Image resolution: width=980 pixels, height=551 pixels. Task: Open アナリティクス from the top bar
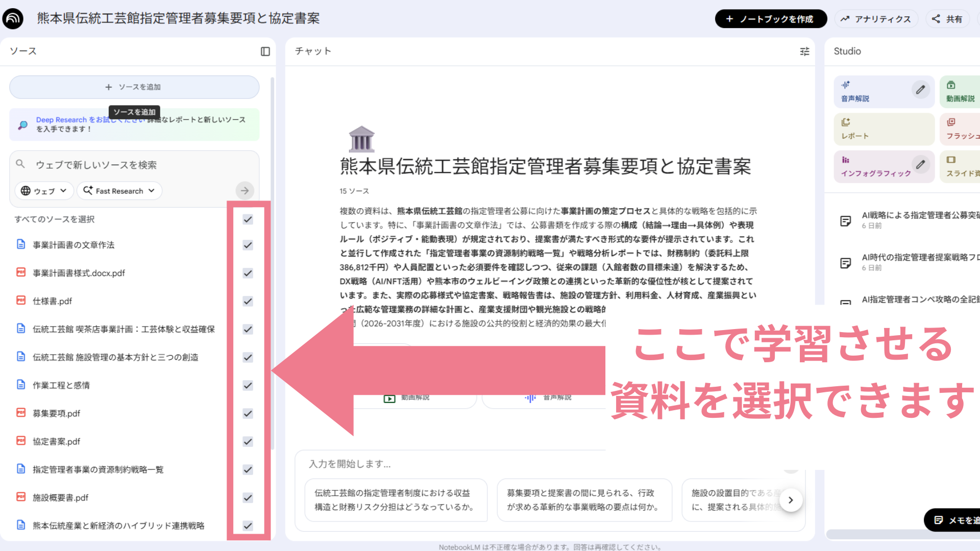pyautogui.click(x=876, y=19)
